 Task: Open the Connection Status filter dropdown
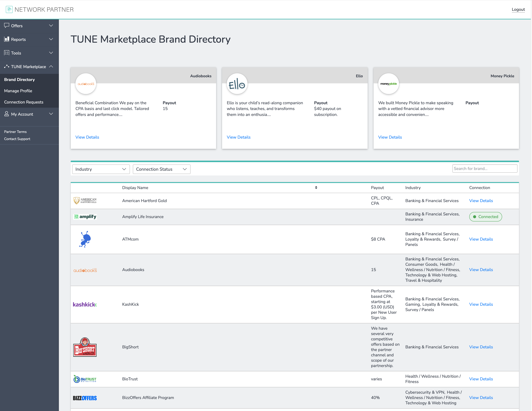click(162, 169)
